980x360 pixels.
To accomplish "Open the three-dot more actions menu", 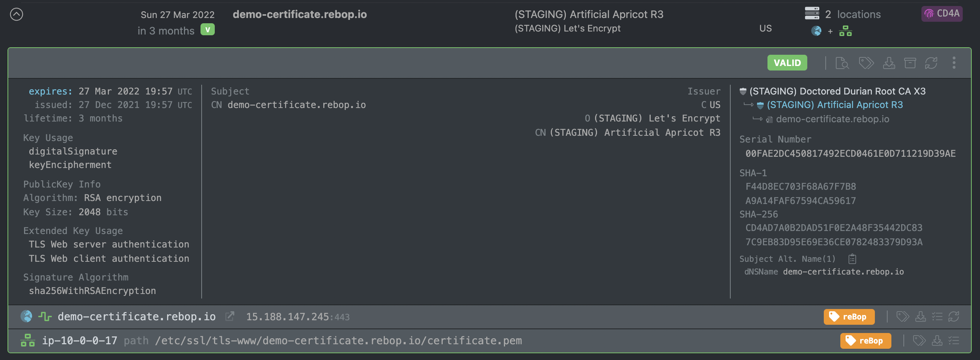I will point(953,63).
